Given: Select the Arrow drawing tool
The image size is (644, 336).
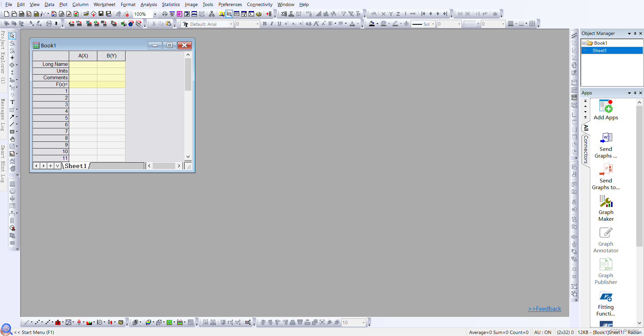Looking at the screenshot, I should pyautogui.click(x=12, y=117).
